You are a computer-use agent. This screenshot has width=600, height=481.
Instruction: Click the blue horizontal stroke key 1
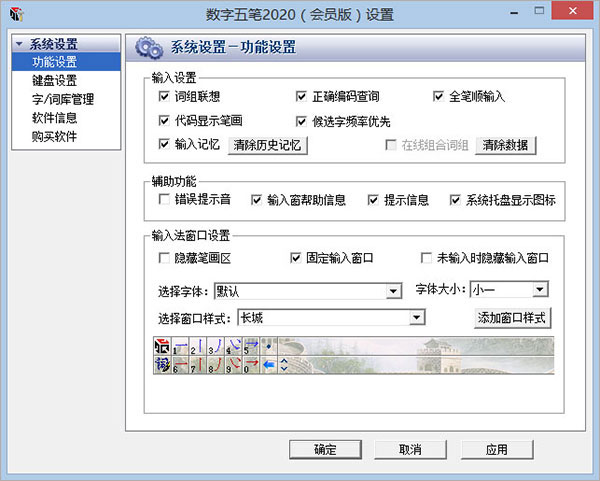(180, 346)
